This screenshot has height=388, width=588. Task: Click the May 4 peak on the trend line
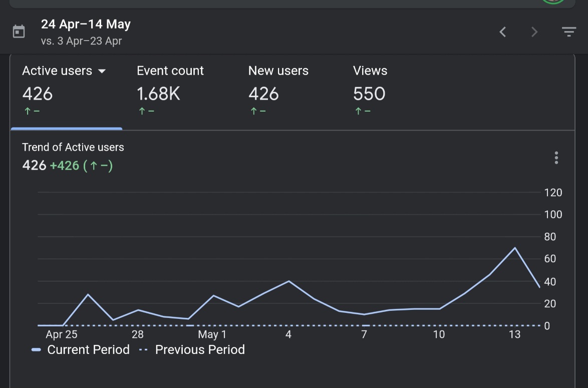(x=289, y=281)
